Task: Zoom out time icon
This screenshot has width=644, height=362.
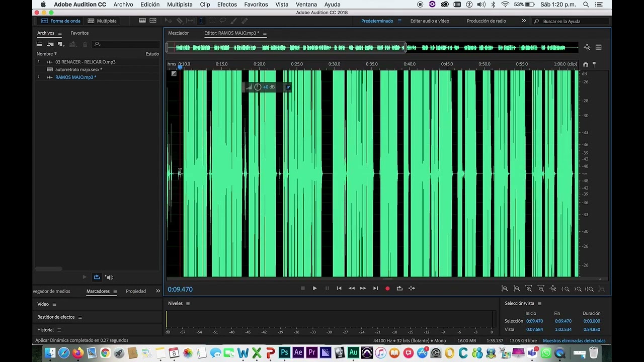Action: click(x=541, y=289)
